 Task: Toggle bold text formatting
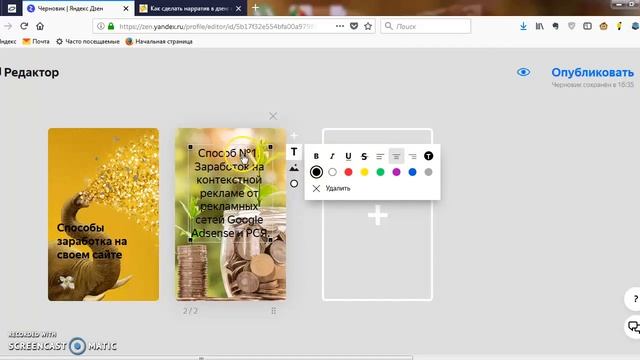(316, 156)
